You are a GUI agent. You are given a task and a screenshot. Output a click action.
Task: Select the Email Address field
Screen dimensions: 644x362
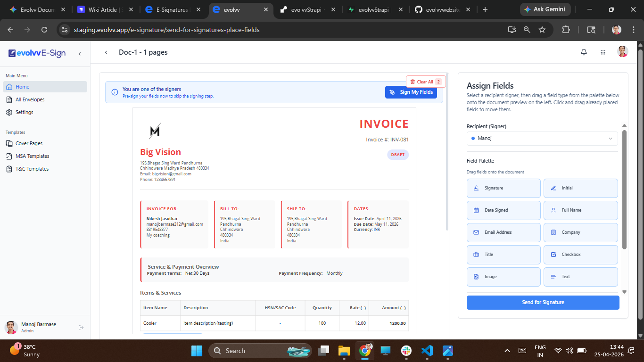point(504,232)
